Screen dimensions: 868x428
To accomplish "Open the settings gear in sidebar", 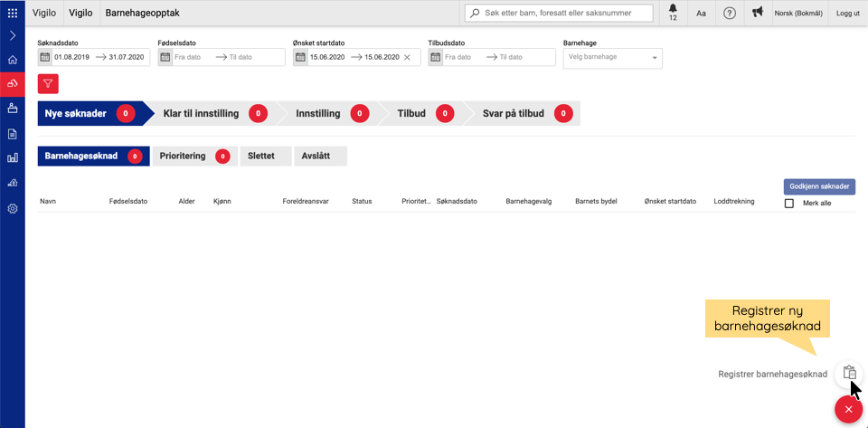I will tap(13, 208).
